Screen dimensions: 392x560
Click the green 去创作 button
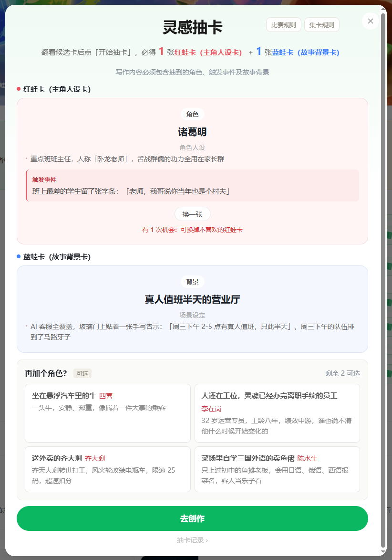[192, 518]
